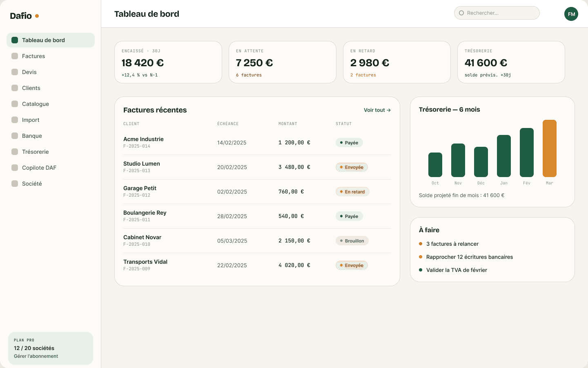Click the Factures sidebar icon
The height and width of the screenshot is (368, 588).
[x=15, y=56]
